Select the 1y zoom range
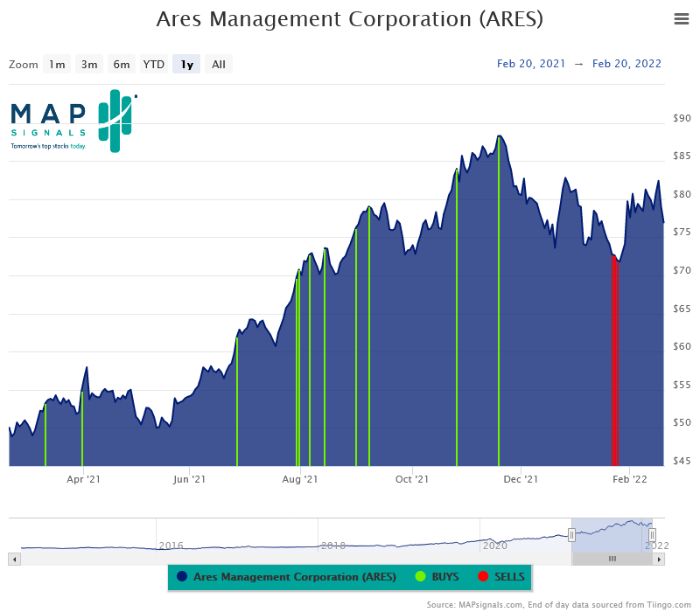Screen dimensions: 700x612 [186, 64]
